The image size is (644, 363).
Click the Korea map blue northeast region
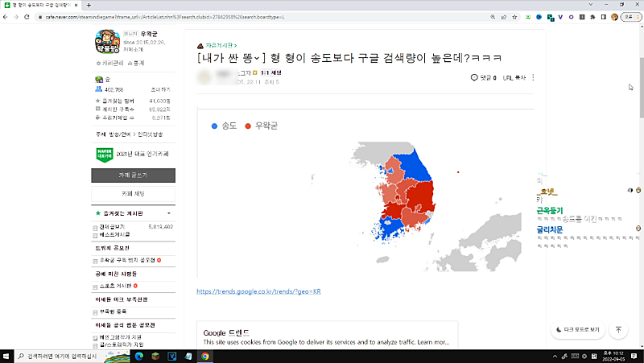tap(415, 165)
